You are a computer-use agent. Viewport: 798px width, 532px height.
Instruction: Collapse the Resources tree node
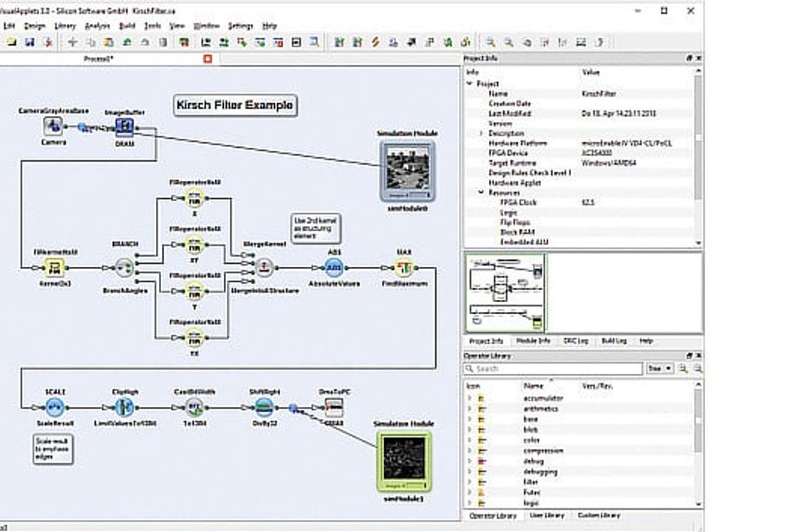[481, 193]
